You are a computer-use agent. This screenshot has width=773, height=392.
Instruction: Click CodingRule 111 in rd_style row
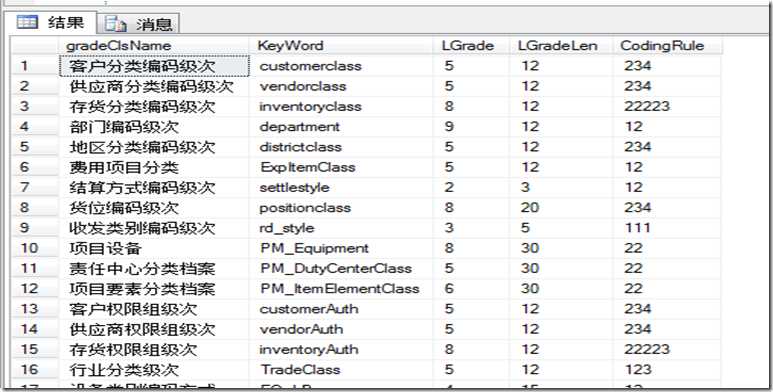[x=668, y=228]
